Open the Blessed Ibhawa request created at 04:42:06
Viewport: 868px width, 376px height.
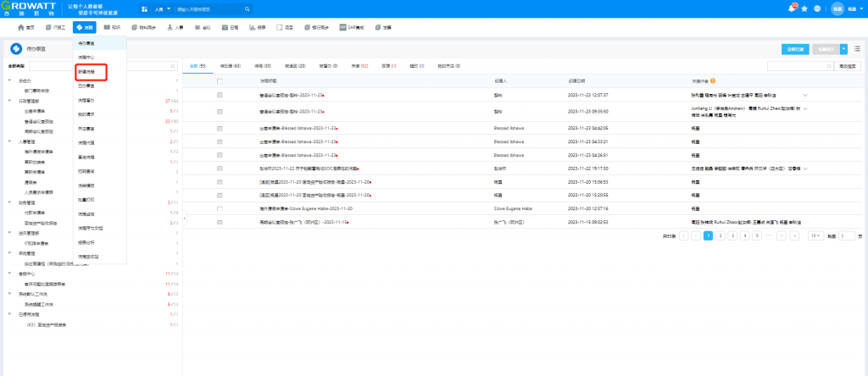point(298,128)
